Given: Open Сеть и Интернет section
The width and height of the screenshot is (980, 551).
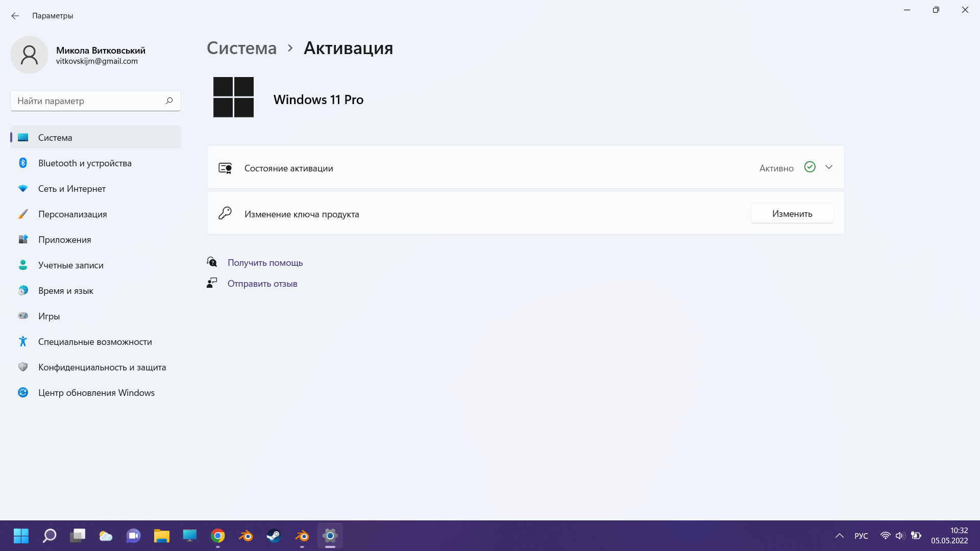Looking at the screenshot, I should [x=71, y=189].
